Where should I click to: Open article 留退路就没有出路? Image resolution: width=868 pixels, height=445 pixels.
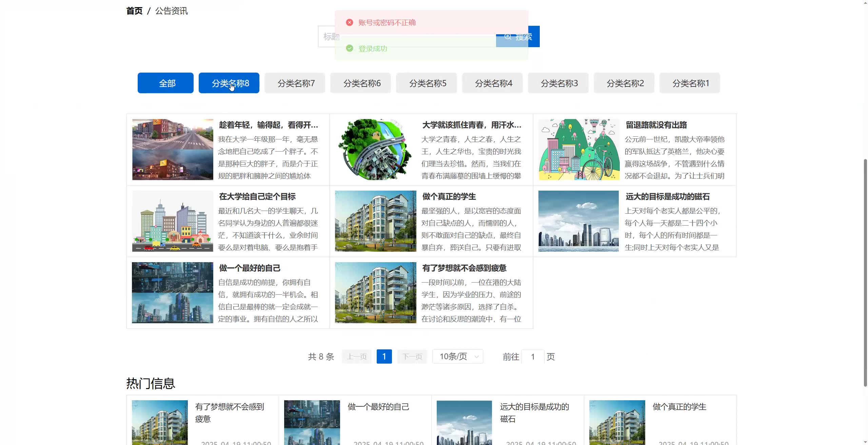click(656, 125)
